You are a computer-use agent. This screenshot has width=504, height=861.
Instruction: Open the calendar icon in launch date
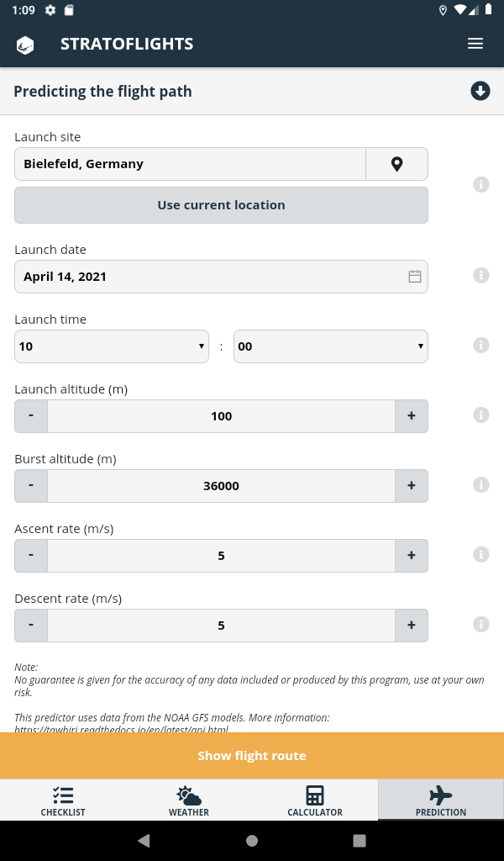(x=414, y=277)
